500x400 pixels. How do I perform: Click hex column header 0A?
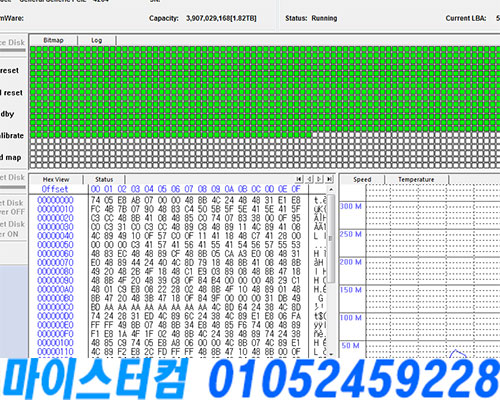coord(229,189)
